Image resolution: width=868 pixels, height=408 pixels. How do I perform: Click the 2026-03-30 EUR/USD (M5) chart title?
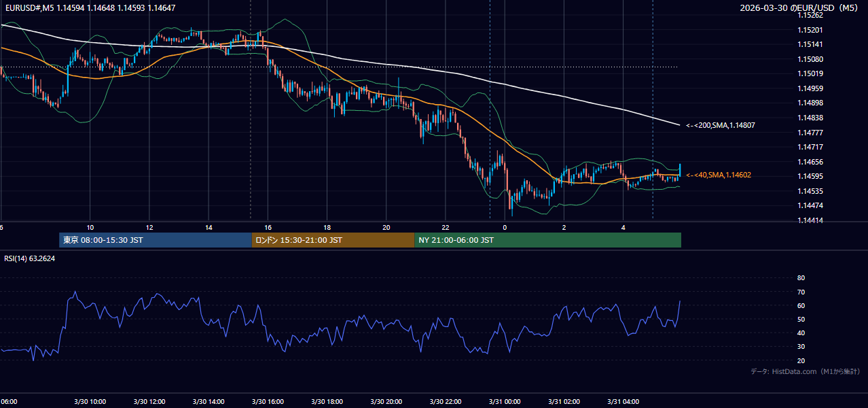click(799, 7)
